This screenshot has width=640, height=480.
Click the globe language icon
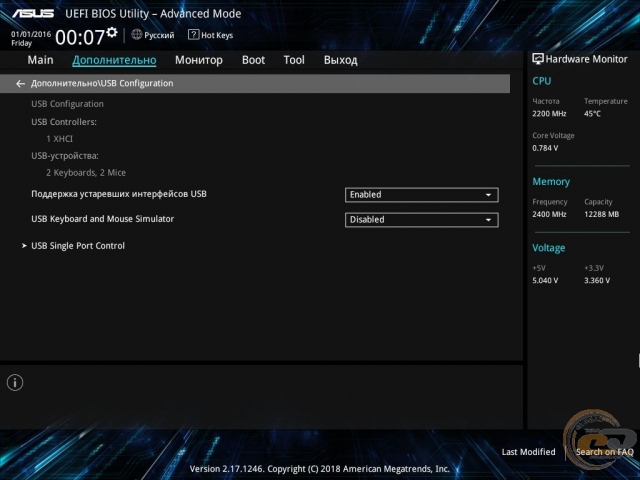click(137, 35)
